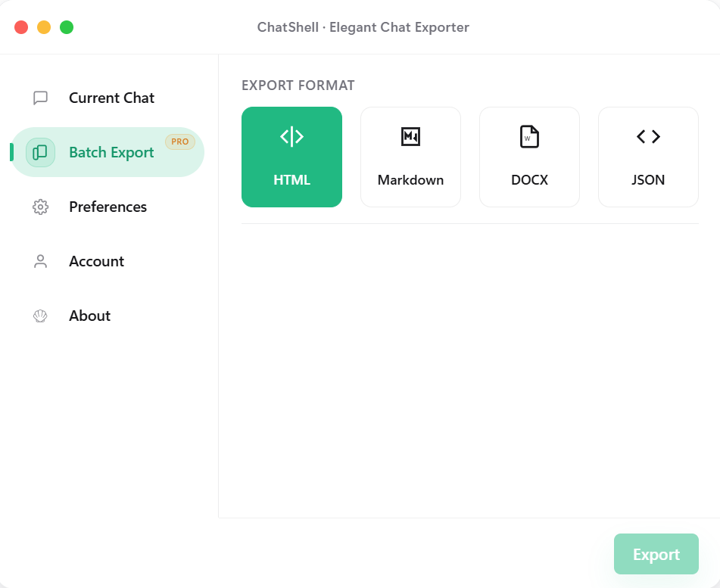Screen dimensions: 720x588
Task: Click the DOCX document icon
Action: (529, 136)
